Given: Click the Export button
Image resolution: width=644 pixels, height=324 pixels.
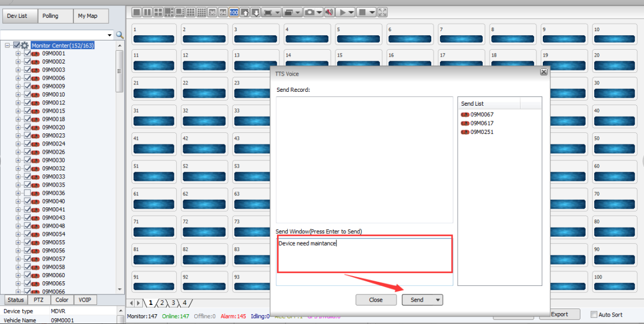Looking at the screenshot, I should point(560,314).
